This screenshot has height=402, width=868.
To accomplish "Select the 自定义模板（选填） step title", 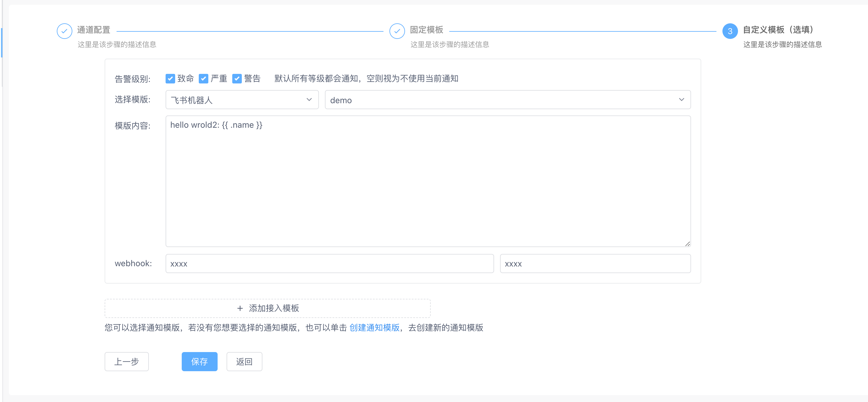I will (778, 30).
